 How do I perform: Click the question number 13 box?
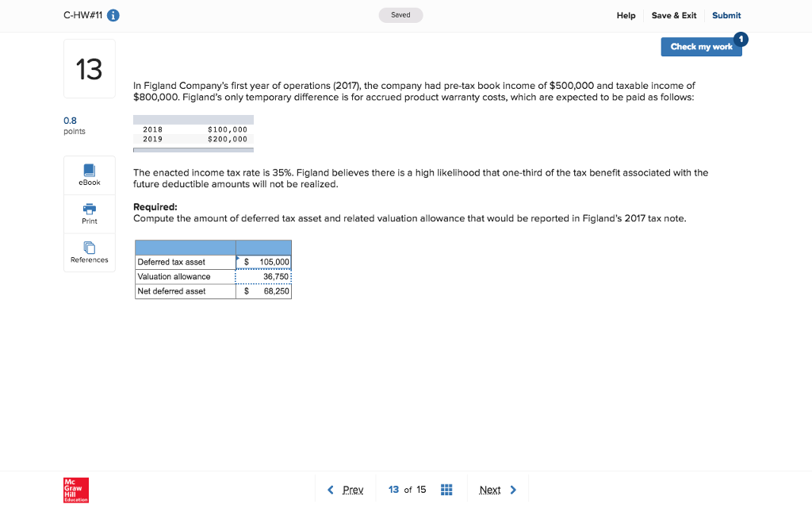point(89,68)
